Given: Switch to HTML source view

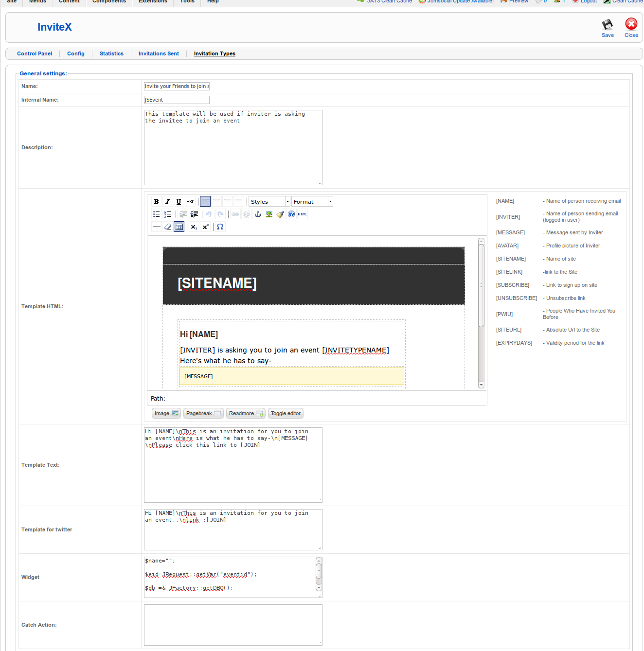Looking at the screenshot, I should [302, 214].
